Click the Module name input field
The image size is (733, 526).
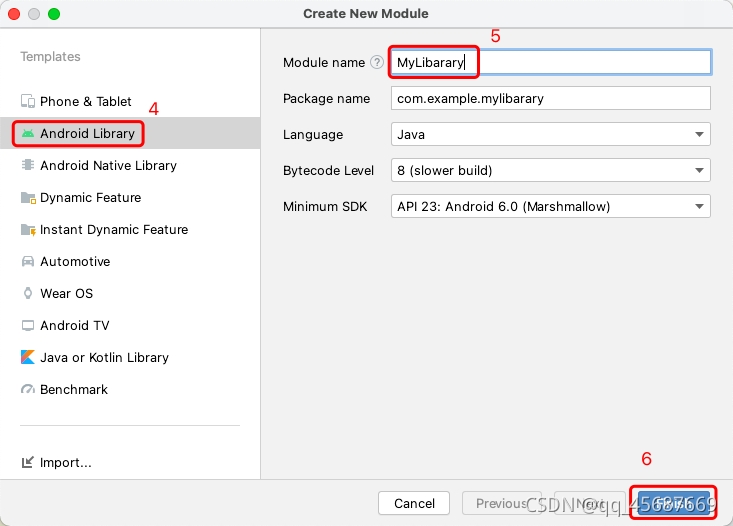coord(551,62)
